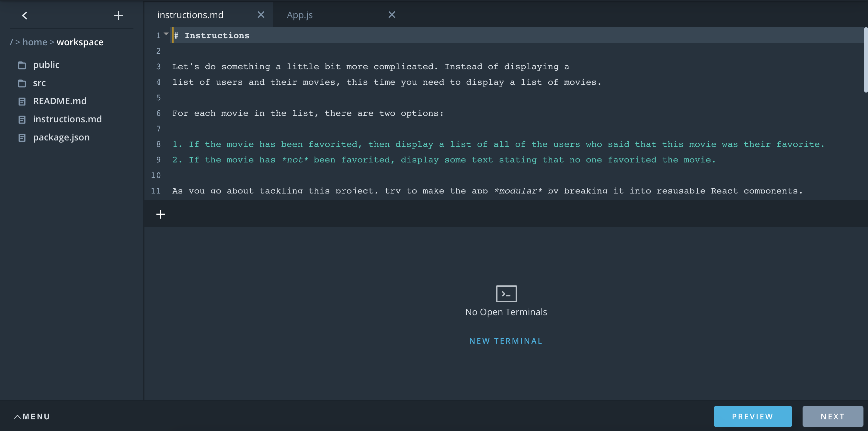The height and width of the screenshot is (431, 868).
Task: Switch to the App.js tab
Action: (x=300, y=15)
